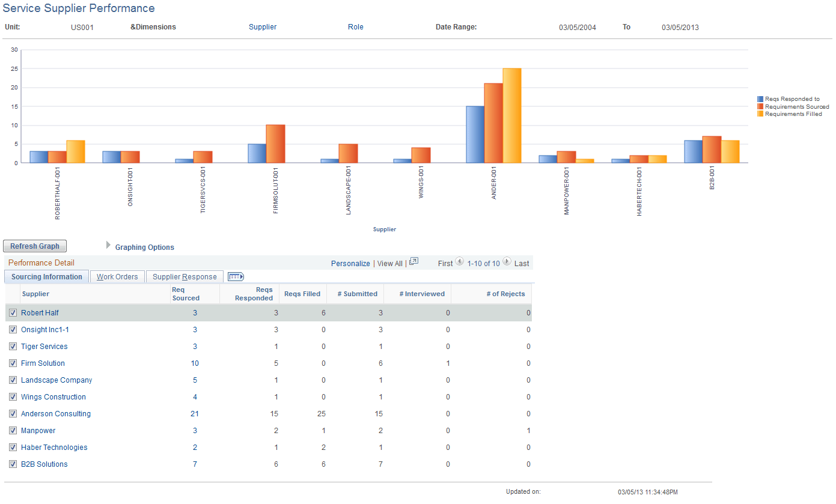Screen dimensions: 836x504
Task: Switch to the Work Orders tab
Action: click(x=117, y=276)
